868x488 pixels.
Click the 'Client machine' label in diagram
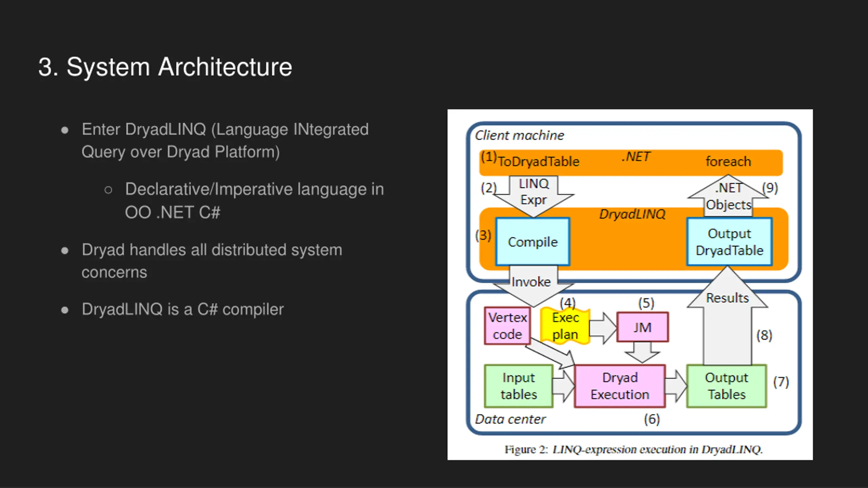point(519,135)
